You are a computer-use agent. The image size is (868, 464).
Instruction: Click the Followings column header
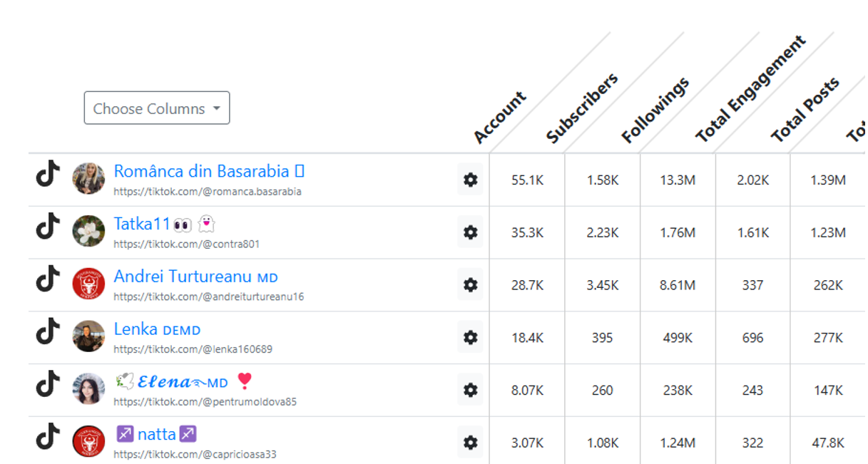click(x=655, y=110)
